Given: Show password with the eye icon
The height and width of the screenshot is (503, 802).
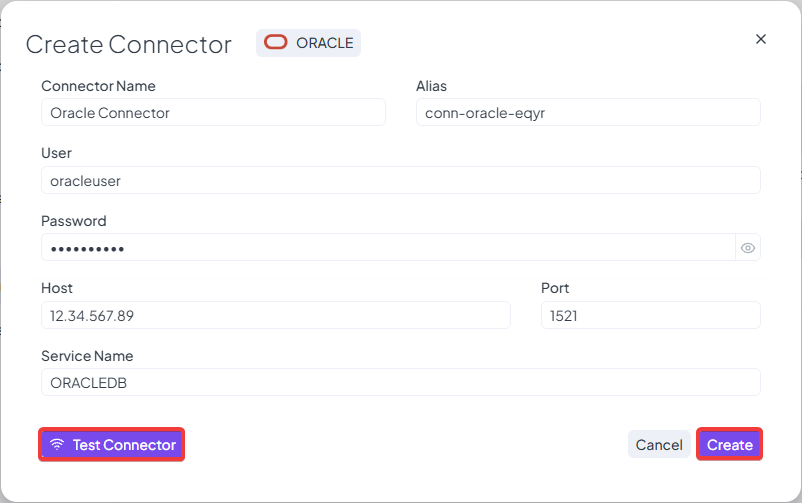Looking at the screenshot, I should 748,248.
